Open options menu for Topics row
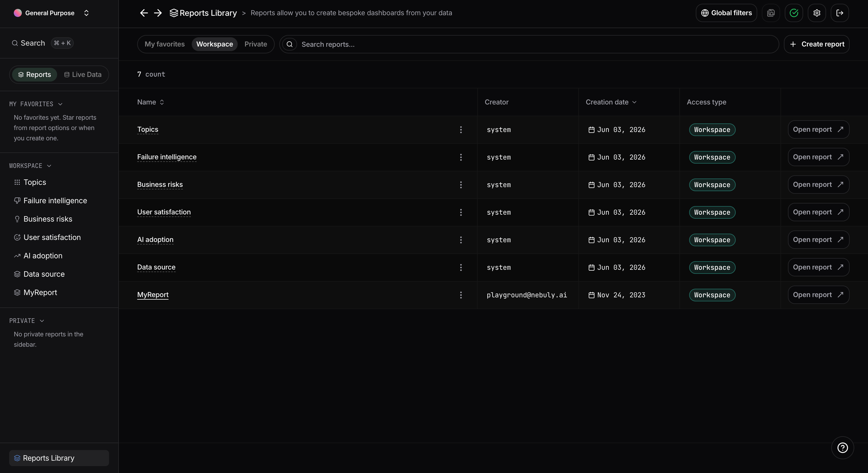The width and height of the screenshot is (868, 473). (461, 130)
